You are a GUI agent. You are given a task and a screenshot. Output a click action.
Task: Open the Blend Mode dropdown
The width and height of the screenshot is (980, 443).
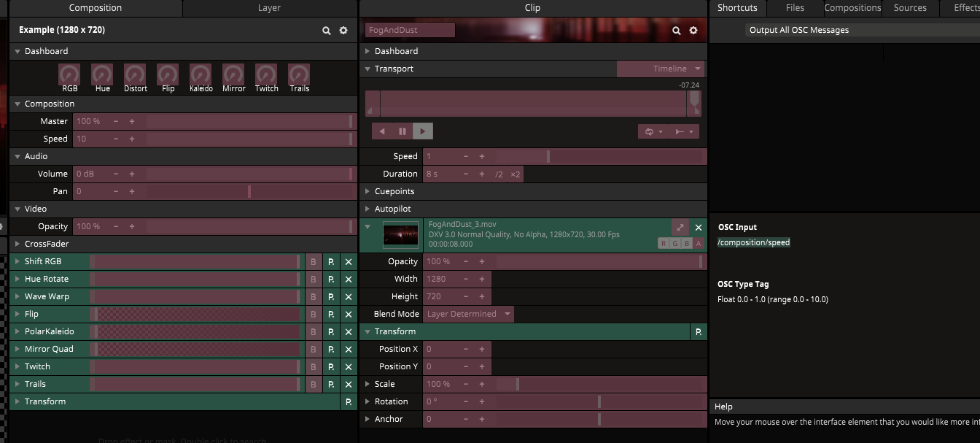tap(468, 314)
